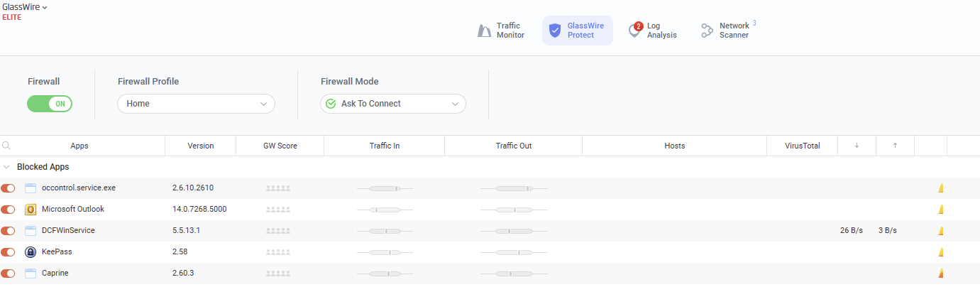Select the KeePass app row name

tap(57, 252)
